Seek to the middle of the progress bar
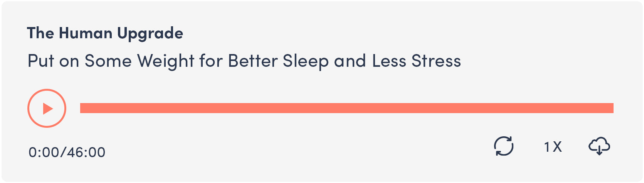This screenshot has height=183, width=644. tap(347, 108)
